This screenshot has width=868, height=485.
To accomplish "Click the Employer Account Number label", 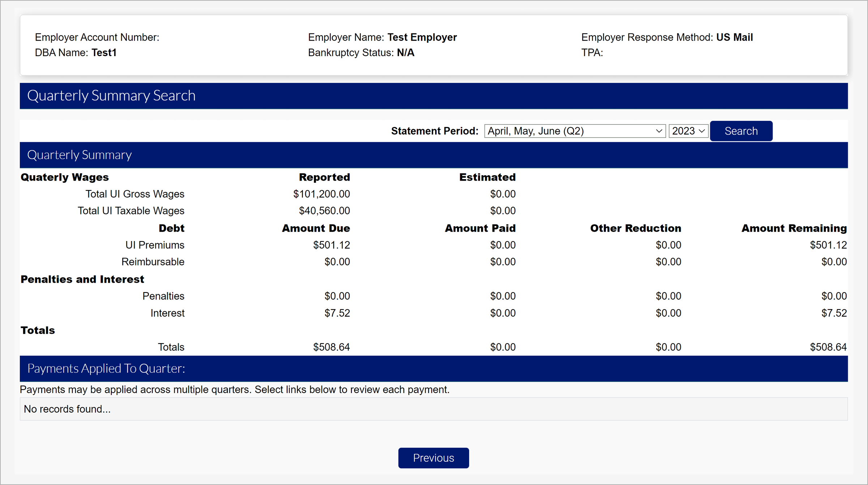I will [x=97, y=37].
